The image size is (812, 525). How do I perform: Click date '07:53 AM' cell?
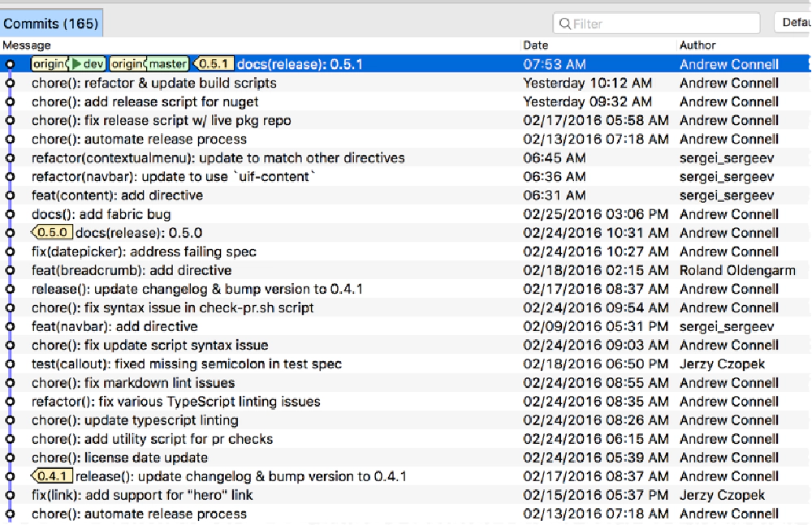pos(554,64)
